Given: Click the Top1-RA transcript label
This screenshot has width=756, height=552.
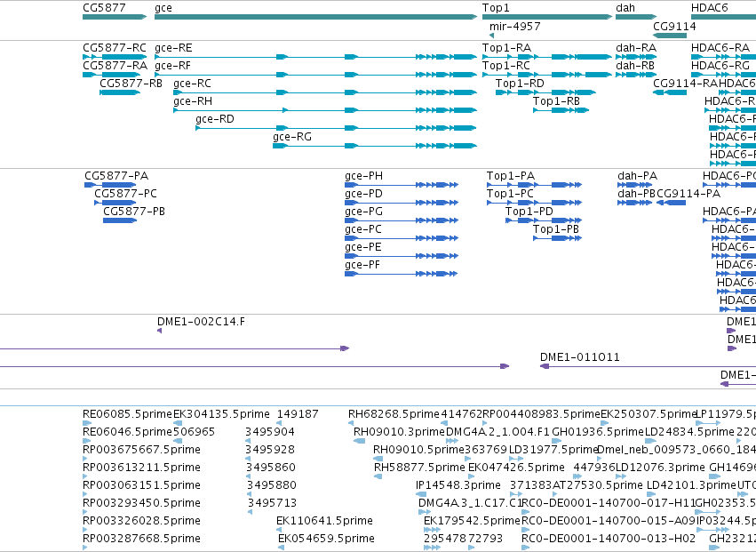Looking at the screenshot, I should coord(506,48).
